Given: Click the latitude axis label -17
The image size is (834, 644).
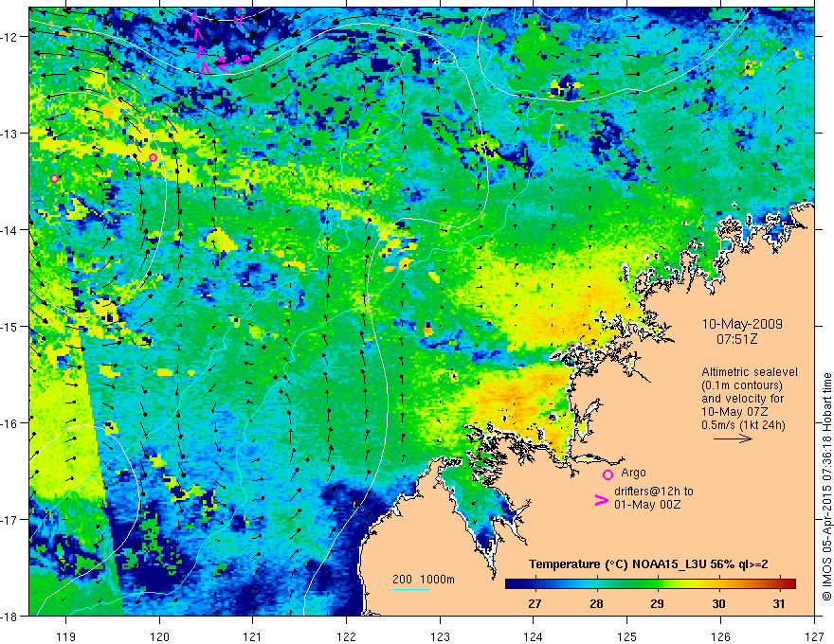Looking at the screenshot, I should click(11, 520).
